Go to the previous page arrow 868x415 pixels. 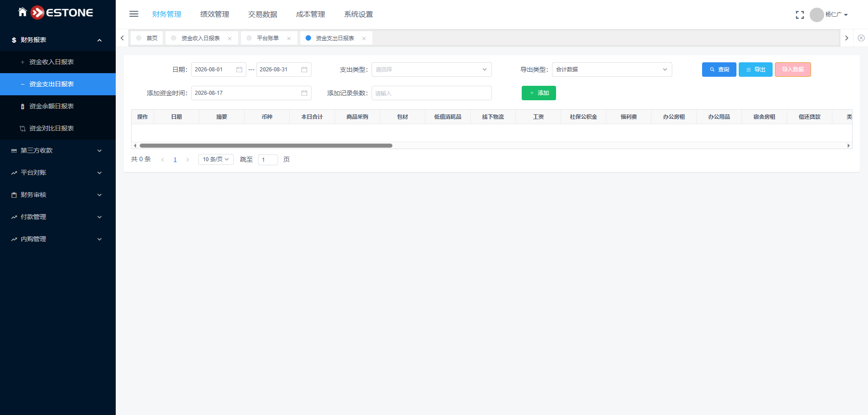coord(163,160)
